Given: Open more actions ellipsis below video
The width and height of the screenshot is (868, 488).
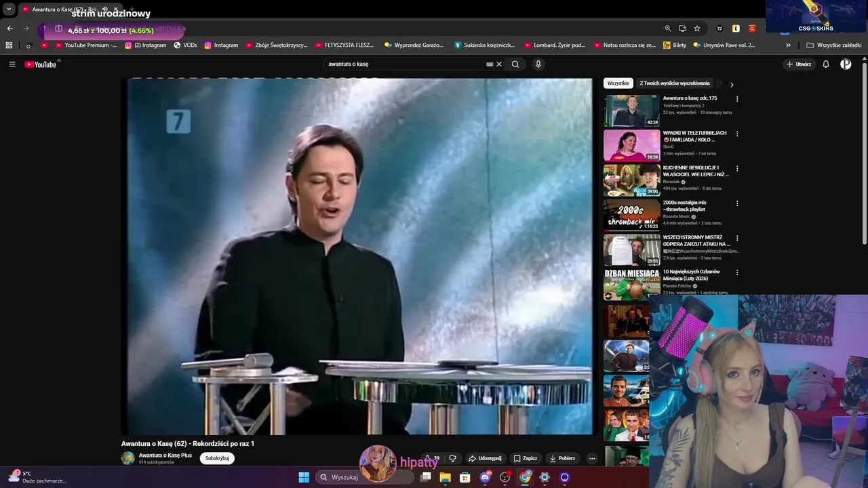Looking at the screenshot, I should point(591,459).
